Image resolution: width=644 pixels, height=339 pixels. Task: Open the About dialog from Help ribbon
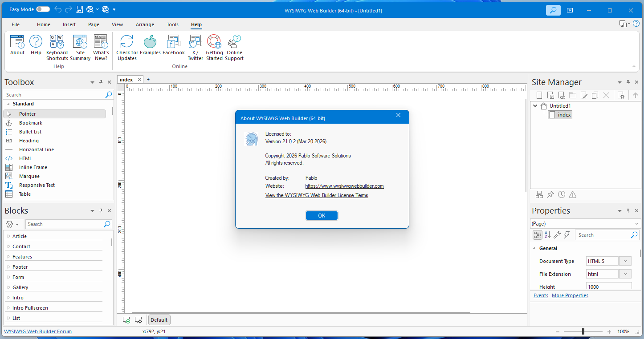17,44
